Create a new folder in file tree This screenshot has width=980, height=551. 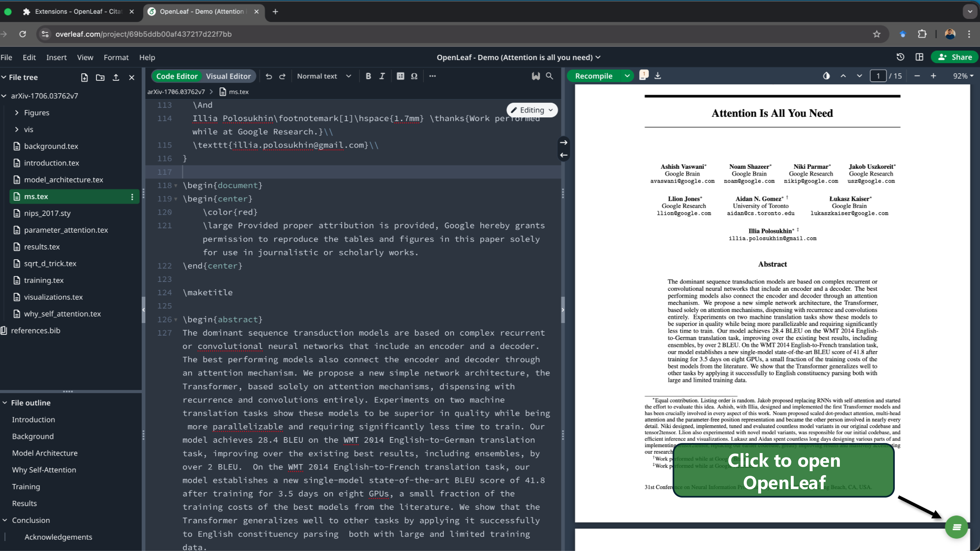(100, 78)
